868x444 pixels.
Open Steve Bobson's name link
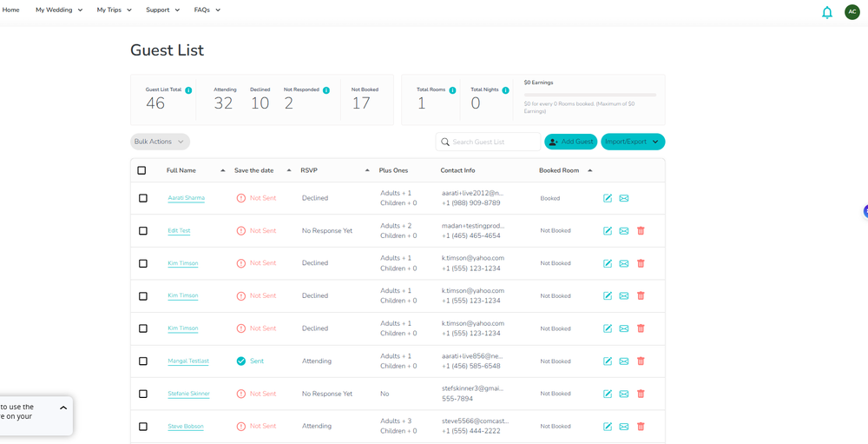pyautogui.click(x=186, y=427)
